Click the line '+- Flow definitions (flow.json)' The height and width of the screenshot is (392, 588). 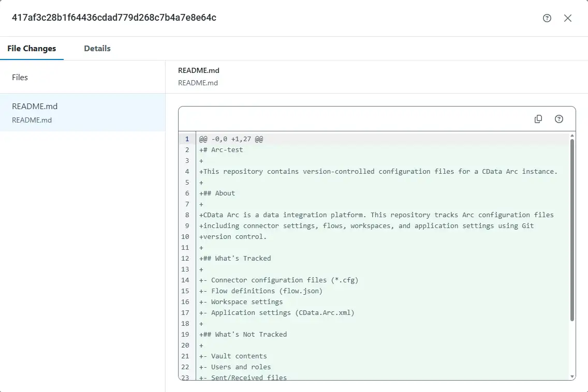coord(261,291)
